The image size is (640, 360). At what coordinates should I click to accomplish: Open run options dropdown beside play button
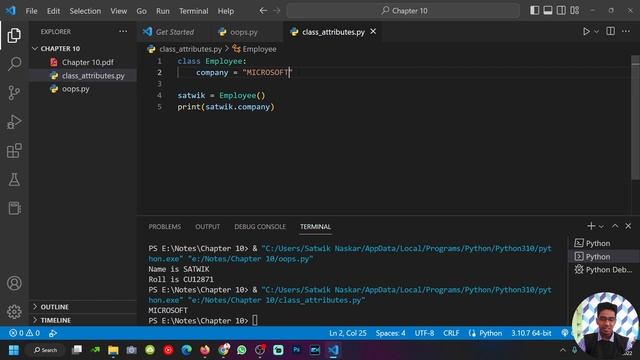click(596, 31)
